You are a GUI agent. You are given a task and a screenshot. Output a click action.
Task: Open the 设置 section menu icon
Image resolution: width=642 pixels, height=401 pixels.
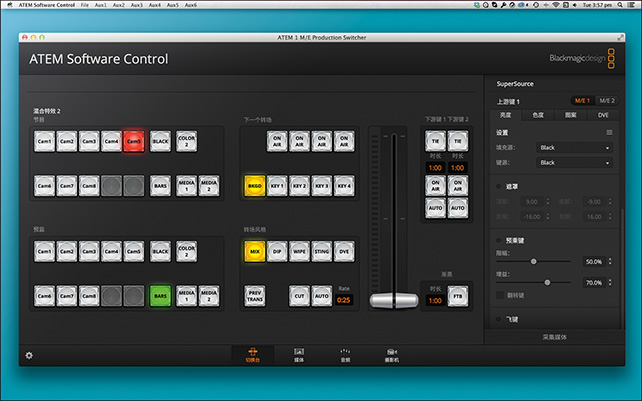pos(609,132)
